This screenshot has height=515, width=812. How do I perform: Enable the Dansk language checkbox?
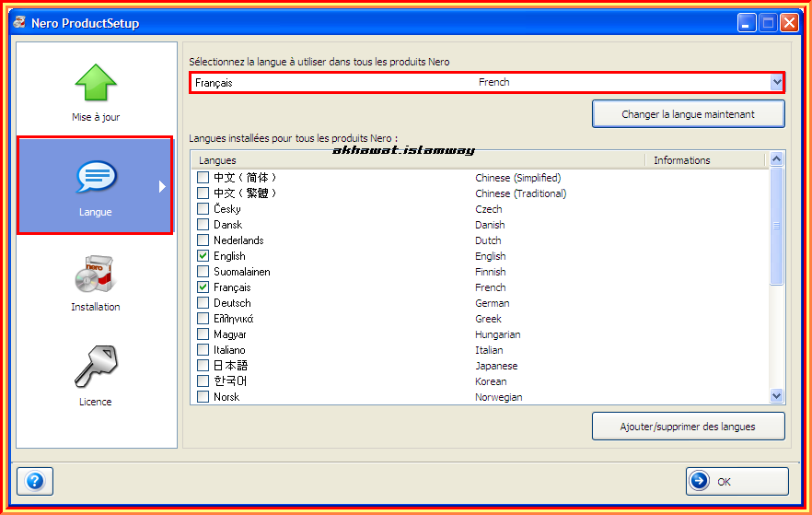(203, 225)
